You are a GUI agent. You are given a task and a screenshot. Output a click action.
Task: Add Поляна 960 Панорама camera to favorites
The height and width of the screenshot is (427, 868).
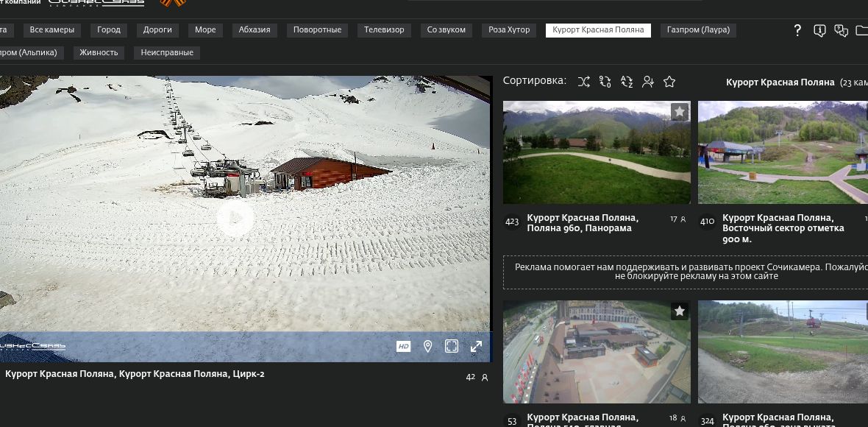click(680, 112)
